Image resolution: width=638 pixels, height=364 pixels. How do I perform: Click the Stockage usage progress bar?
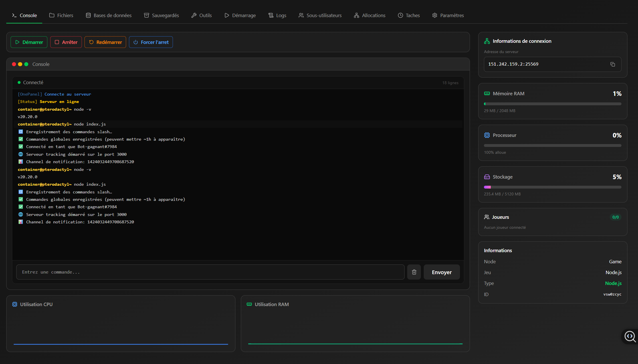pyautogui.click(x=552, y=187)
